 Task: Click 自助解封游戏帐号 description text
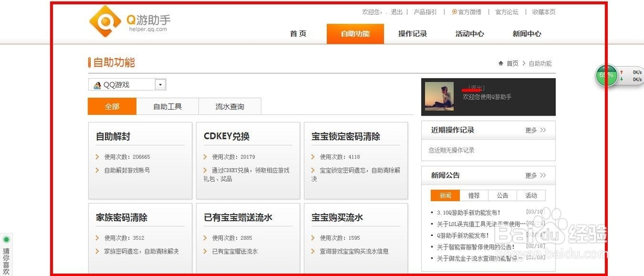coord(127,170)
